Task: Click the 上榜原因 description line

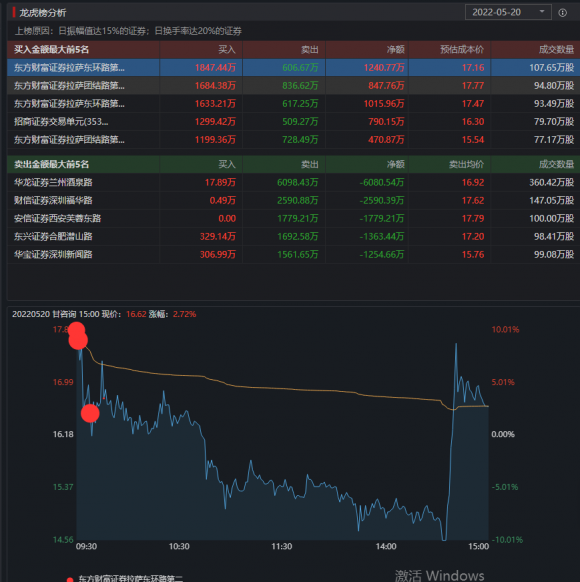Action: [128, 31]
